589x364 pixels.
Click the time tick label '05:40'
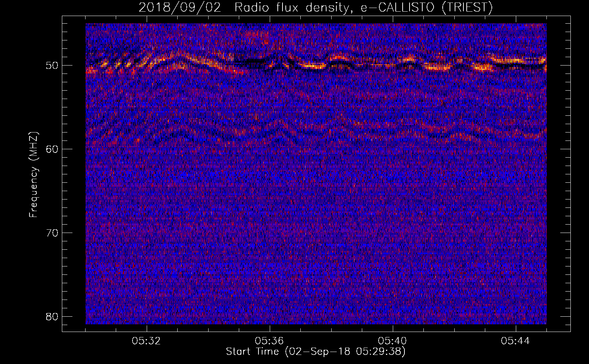[x=392, y=341]
